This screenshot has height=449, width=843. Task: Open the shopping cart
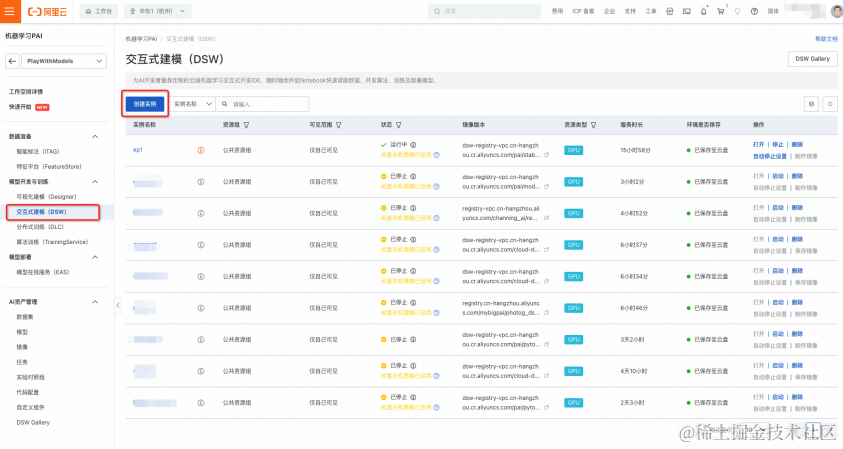(x=720, y=11)
